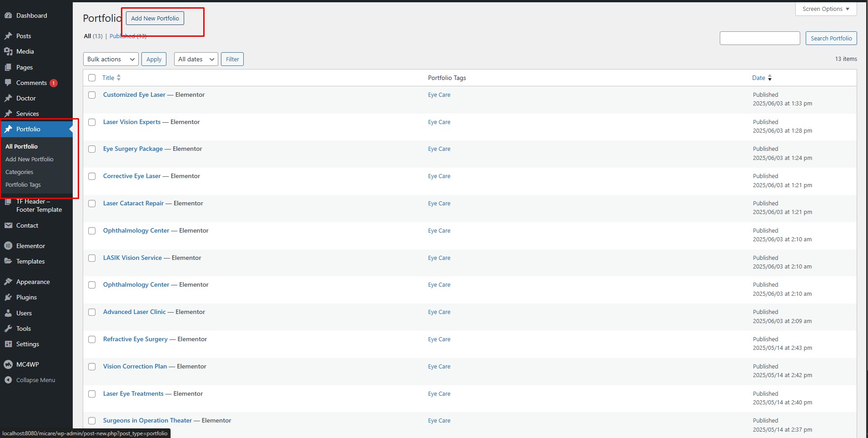Check the Eye Surgery Package row checkbox

92,149
